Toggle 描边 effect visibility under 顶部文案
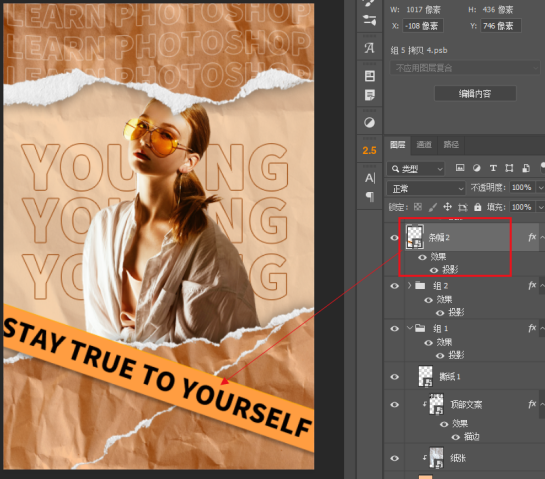 (x=455, y=437)
